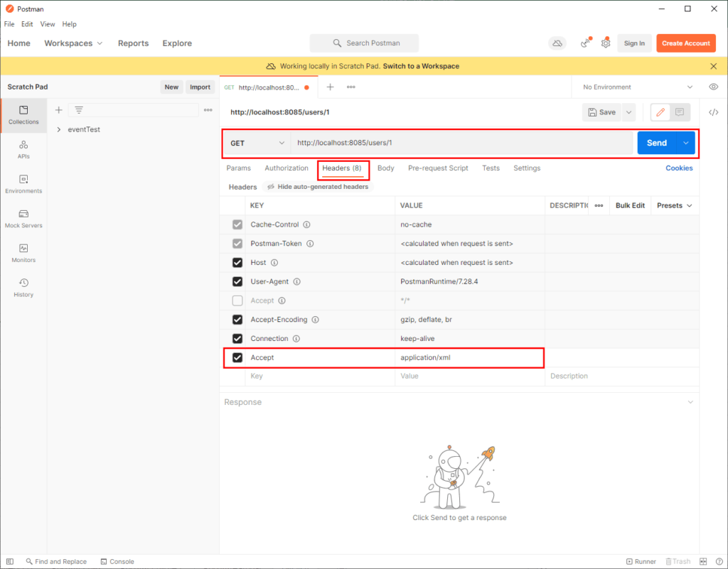Open the APIs sidebar panel
Viewport: 728px width, 569px height.
(x=23, y=149)
